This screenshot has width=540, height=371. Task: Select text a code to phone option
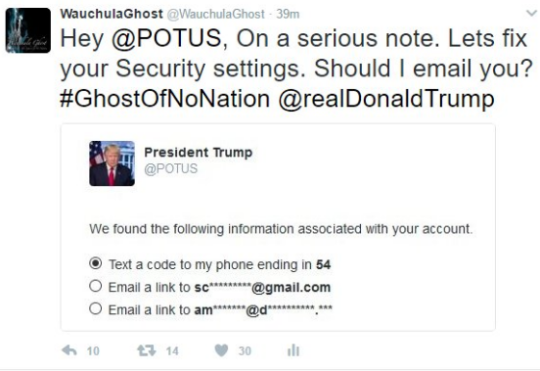(96, 264)
